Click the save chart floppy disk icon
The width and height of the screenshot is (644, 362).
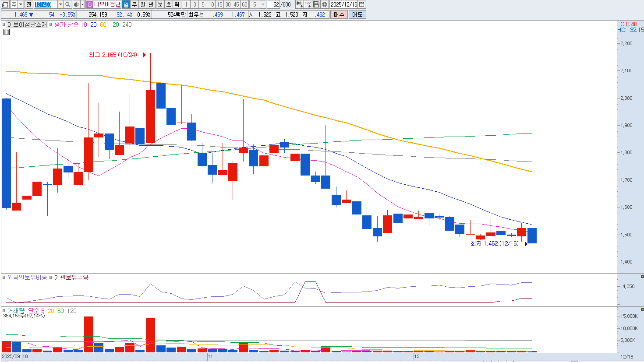click(x=316, y=4)
